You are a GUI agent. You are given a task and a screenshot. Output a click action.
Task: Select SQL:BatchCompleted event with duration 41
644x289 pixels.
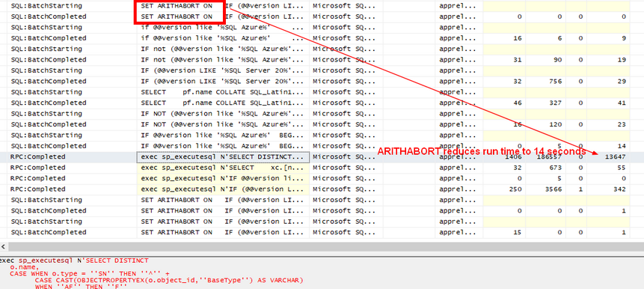point(49,103)
